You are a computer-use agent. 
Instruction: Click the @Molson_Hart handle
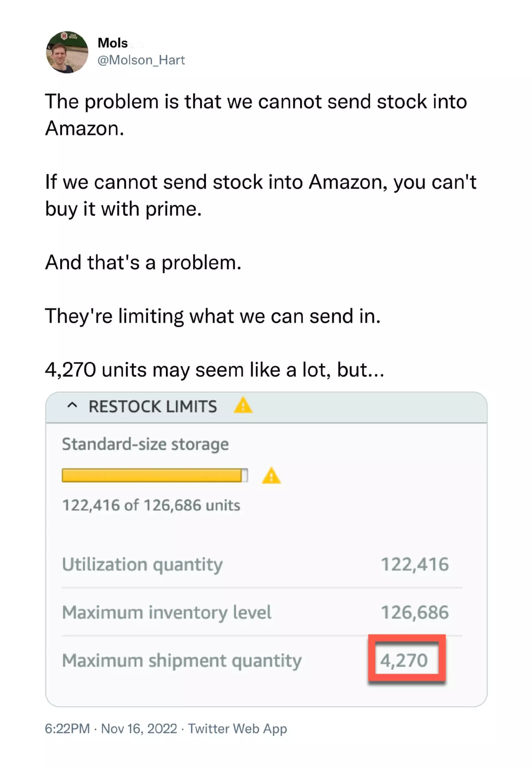coord(141,60)
